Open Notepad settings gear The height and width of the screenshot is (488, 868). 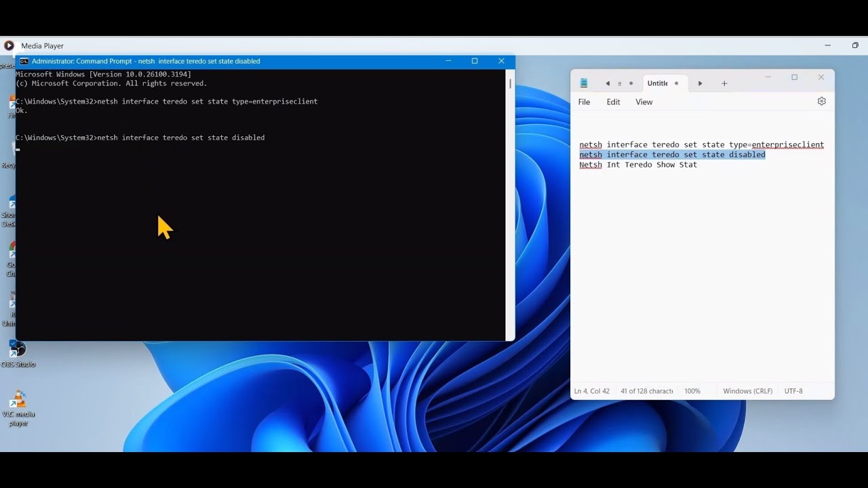(821, 101)
